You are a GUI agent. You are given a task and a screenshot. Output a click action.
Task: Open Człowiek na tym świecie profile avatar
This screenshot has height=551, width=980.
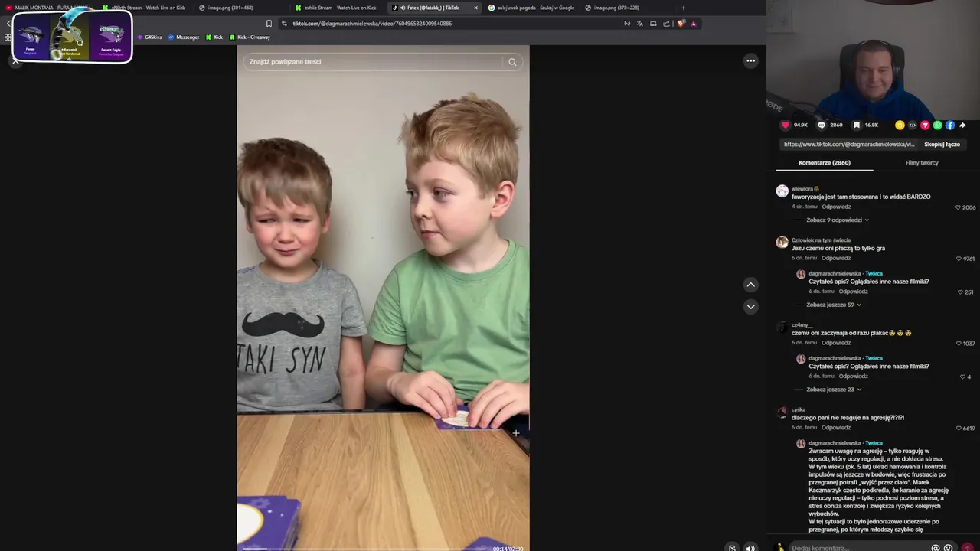tap(782, 243)
